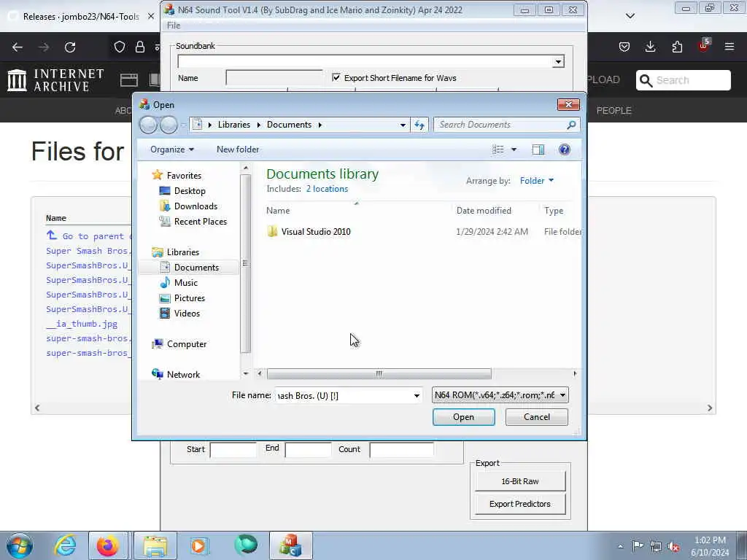Viewport: 747px width, 560px height.
Task: Click the Back arrow in the Open dialog
Action: (148, 125)
